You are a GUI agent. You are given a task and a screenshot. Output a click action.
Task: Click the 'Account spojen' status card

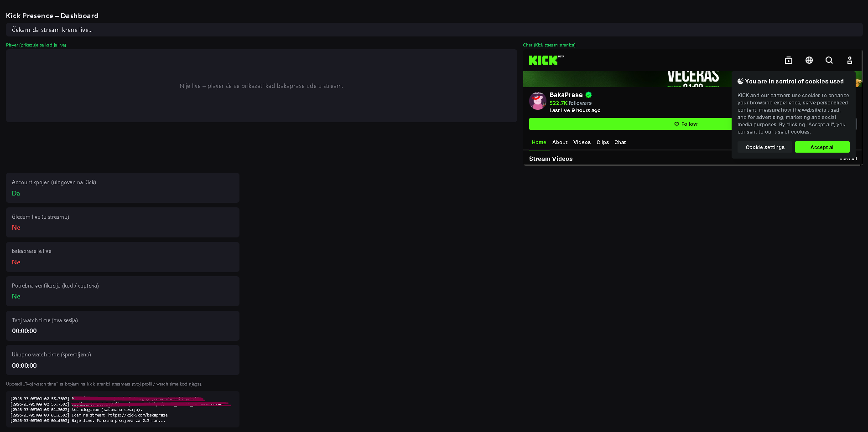click(x=122, y=188)
